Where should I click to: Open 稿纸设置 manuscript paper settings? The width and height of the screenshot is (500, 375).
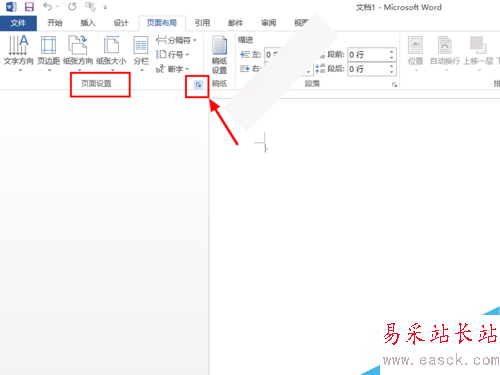219,55
